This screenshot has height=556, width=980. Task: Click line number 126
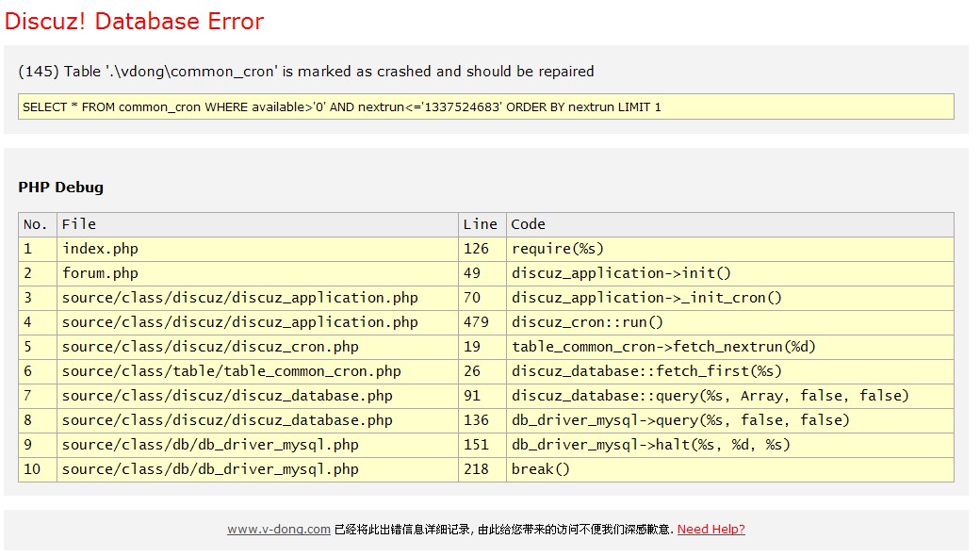coord(476,250)
